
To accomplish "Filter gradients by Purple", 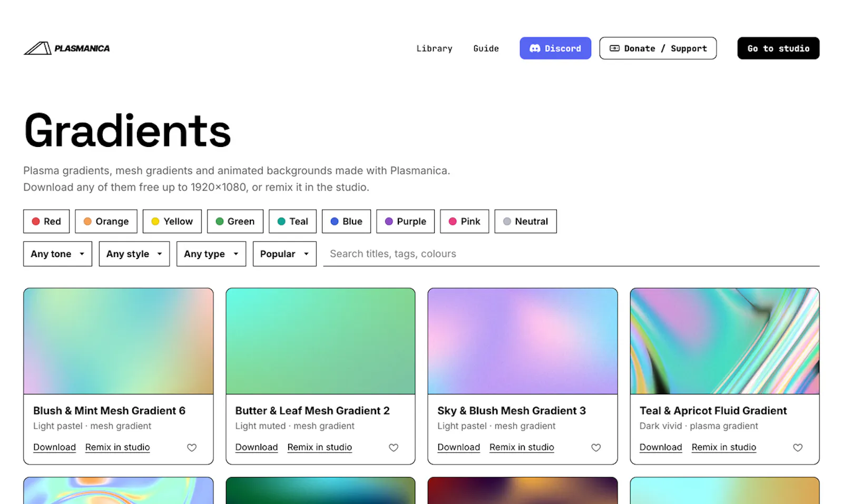I will (405, 221).
